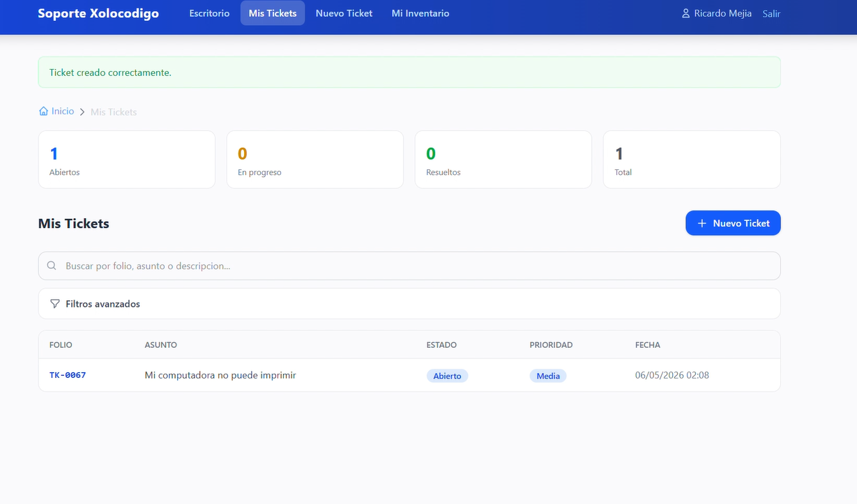The image size is (857, 504).
Task: Follow the Inicio breadcrumb link
Action: click(63, 111)
